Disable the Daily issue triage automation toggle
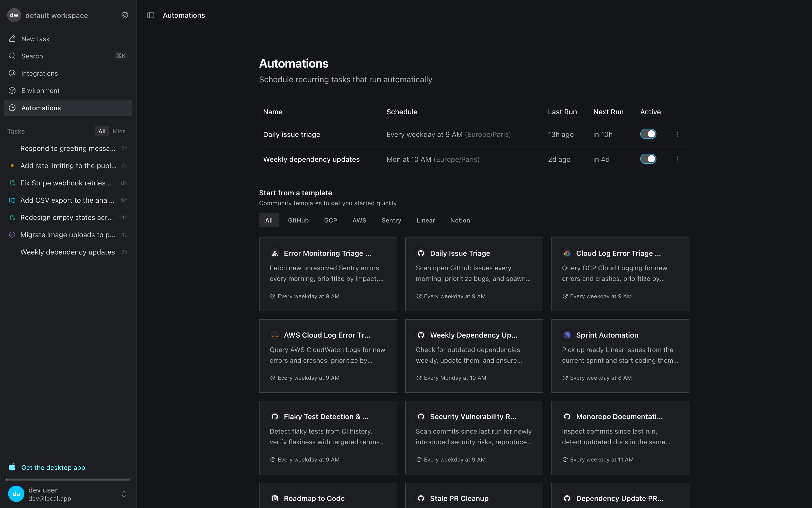The width and height of the screenshot is (812, 508). click(x=648, y=134)
